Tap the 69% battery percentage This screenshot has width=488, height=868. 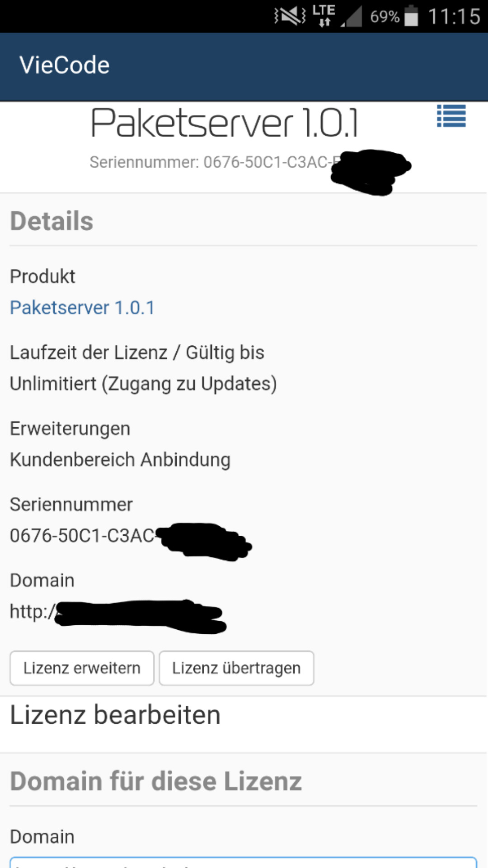coord(384,17)
